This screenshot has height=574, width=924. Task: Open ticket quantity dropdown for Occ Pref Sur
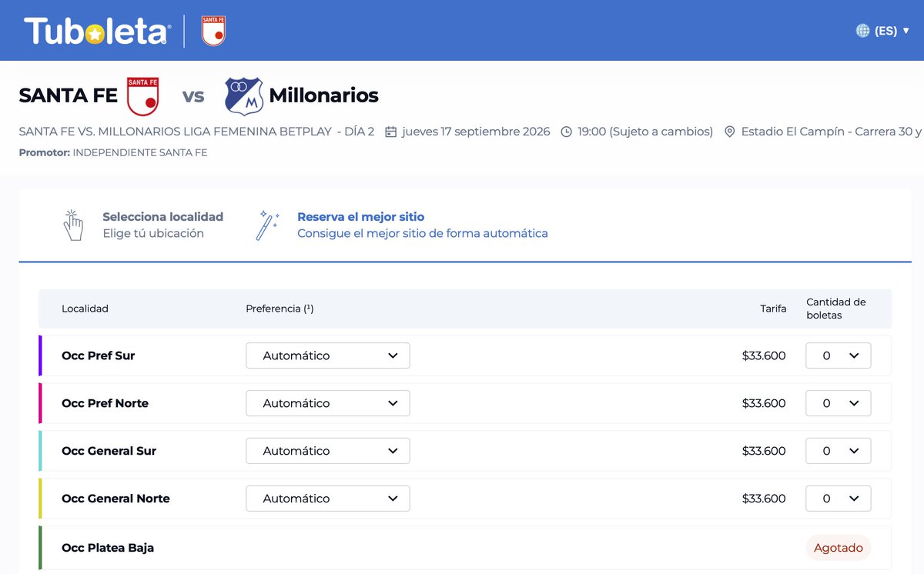click(x=839, y=355)
